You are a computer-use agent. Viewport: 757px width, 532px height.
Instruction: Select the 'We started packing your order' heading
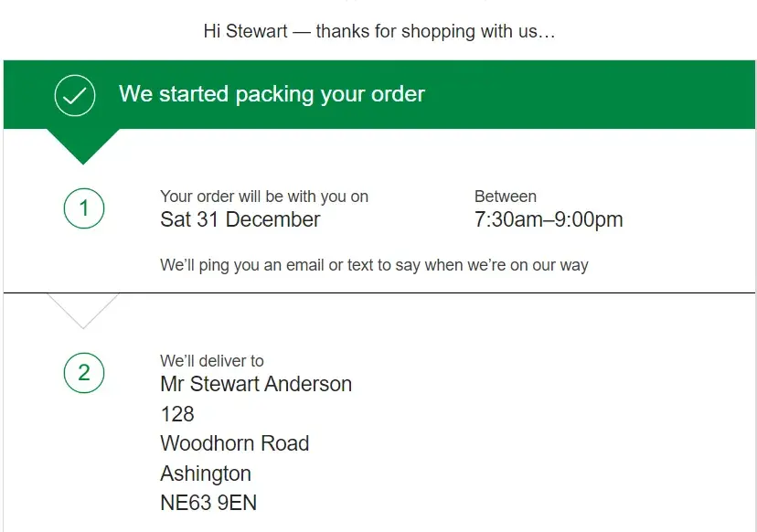(x=272, y=94)
